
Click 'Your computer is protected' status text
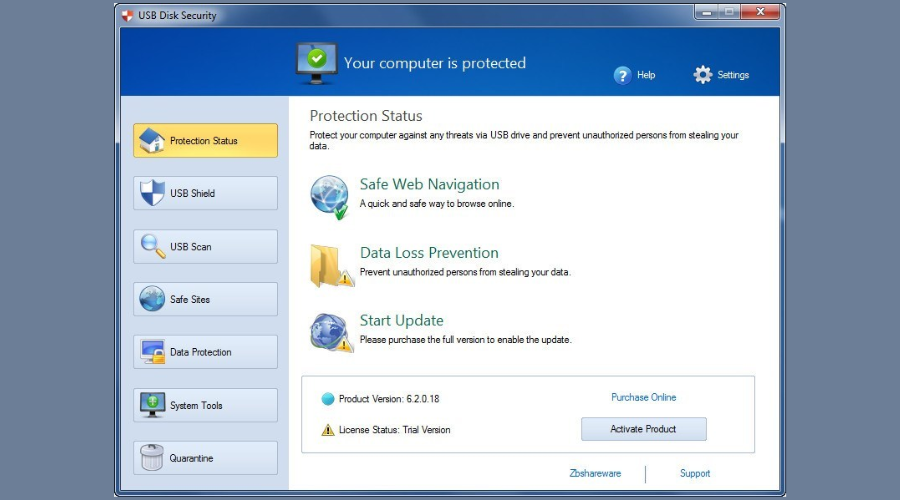coord(435,63)
